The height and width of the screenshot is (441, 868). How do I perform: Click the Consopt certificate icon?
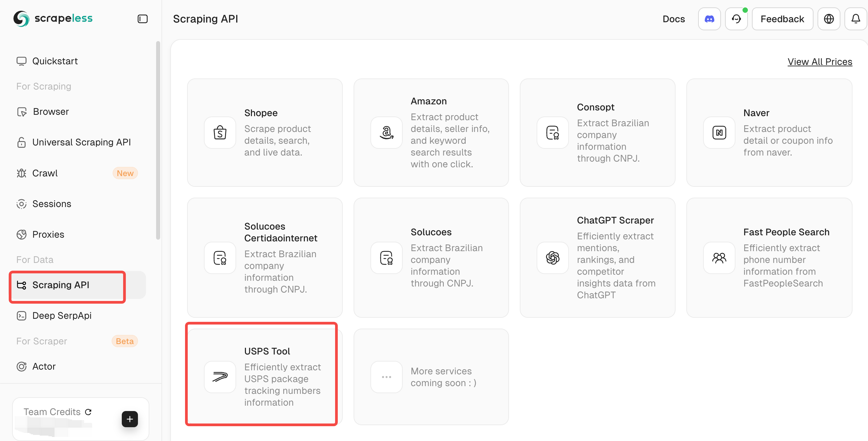click(x=553, y=133)
